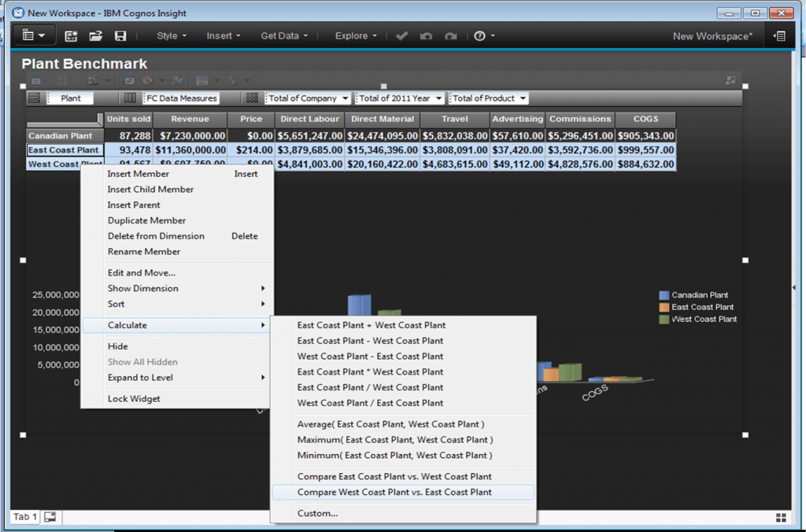This screenshot has height=532, width=806.
Task: Select the sort icon in the widget toolbar
Action: [x=61, y=79]
